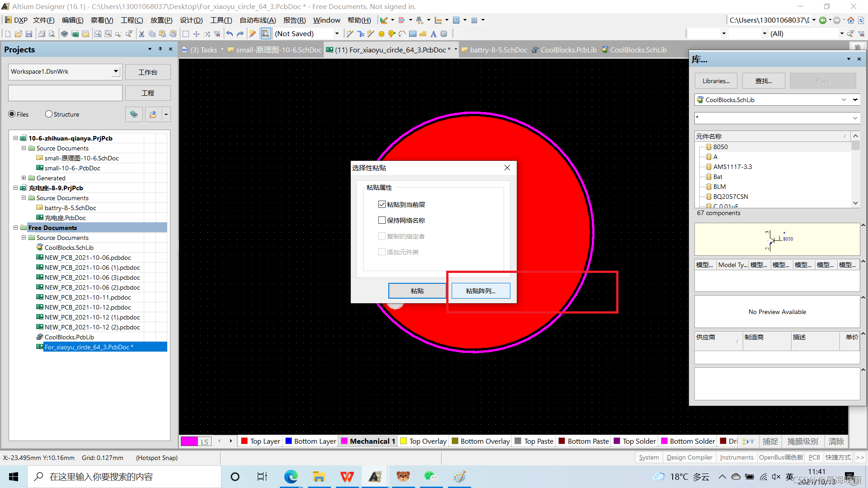Open the 设计(D) menu
868x488 pixels.
click(191, 20)
